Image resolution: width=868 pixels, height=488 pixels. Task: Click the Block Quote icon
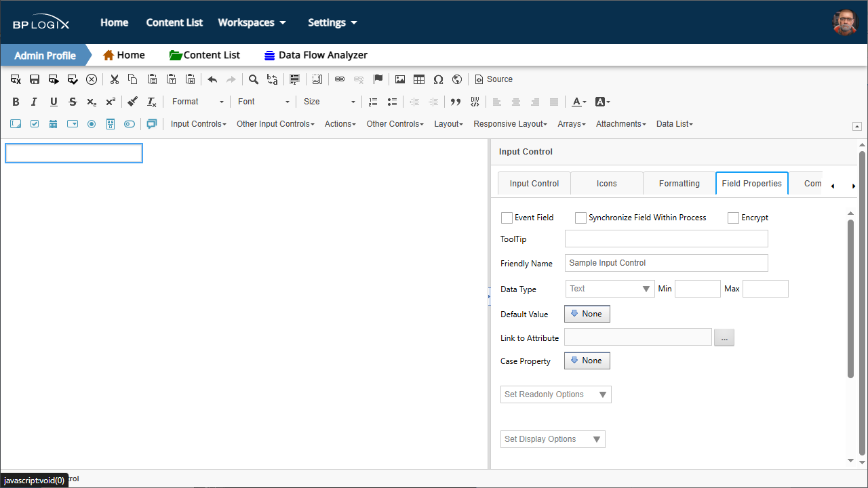456,102
